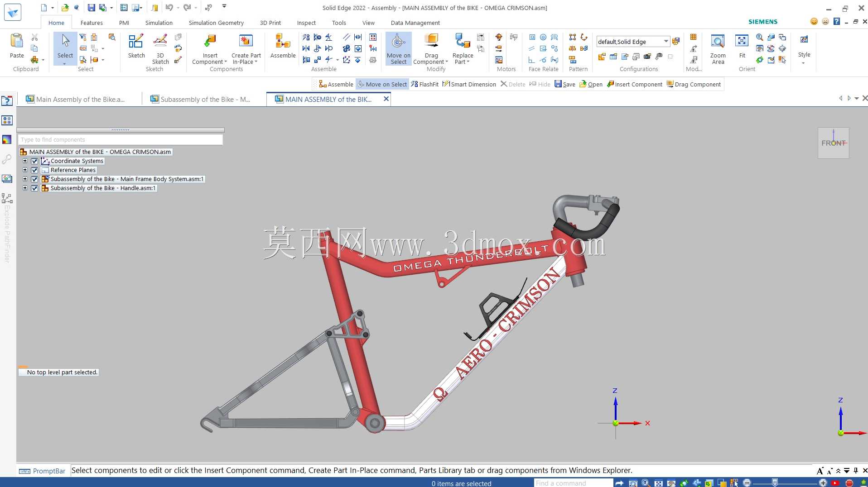Click the Insert Component ribbon icon
The image size is (868, 487).
pyautogui.click(x=210, y=41)
